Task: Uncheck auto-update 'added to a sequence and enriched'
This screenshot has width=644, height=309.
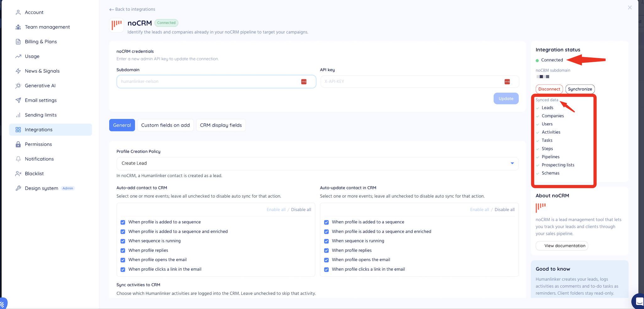Action: click(x=326, y=232)
